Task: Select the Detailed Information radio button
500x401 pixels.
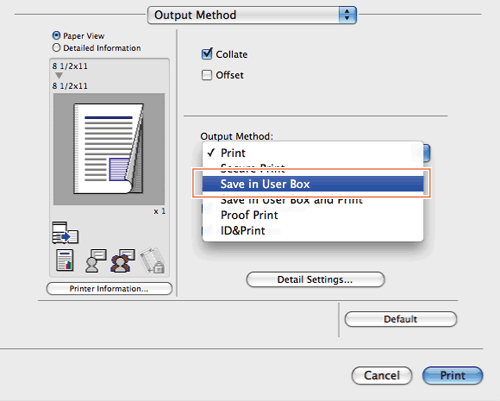Action: click(x=56, y=48)
